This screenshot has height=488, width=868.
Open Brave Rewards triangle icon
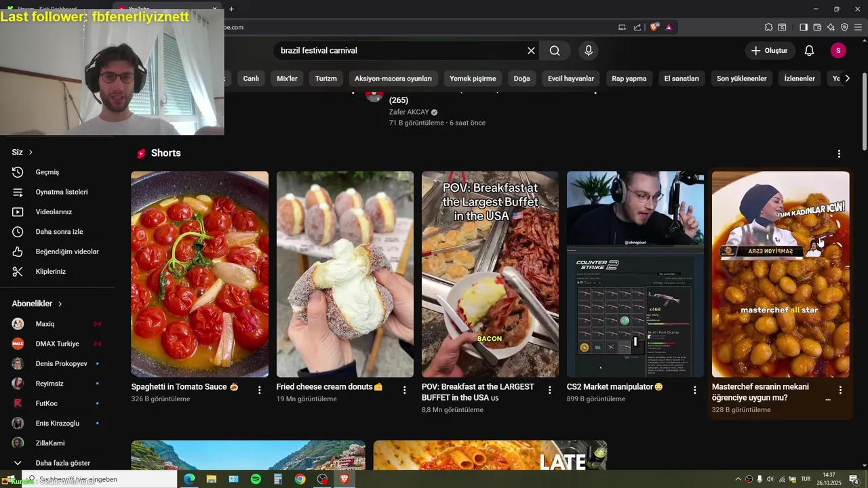[669, 27]
